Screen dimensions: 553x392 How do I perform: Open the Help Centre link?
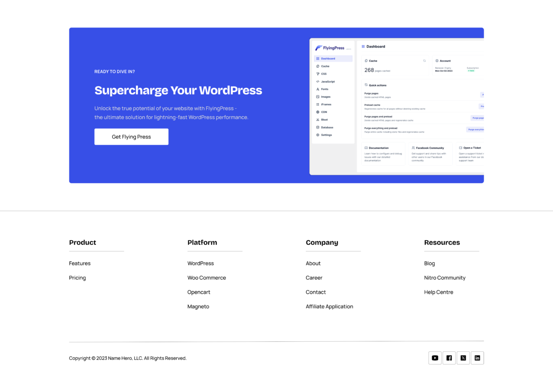pyautogui.click(x=439, y=292)
